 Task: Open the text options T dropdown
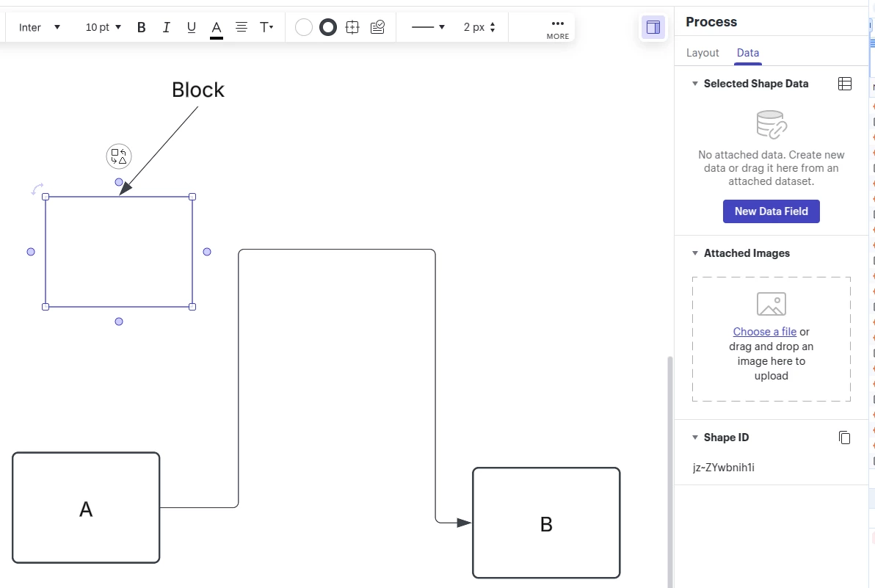point(266,26)
